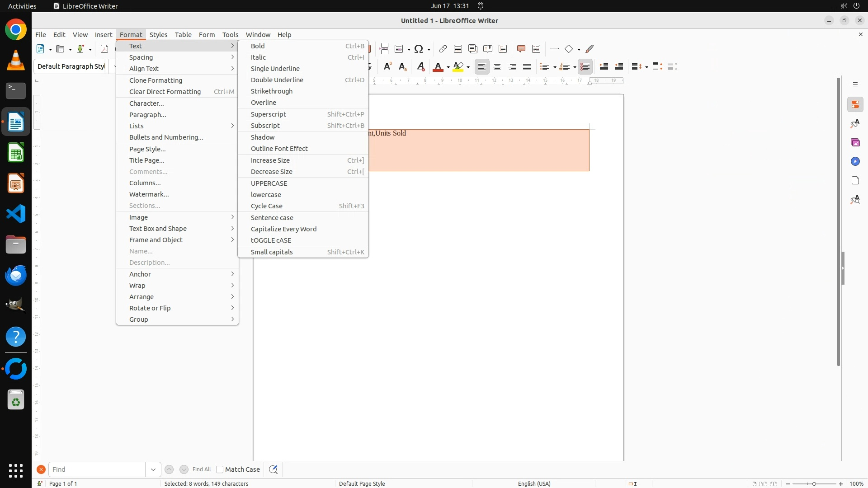Center align text using toolbar icon
Image resolution: width=868 pixels, height=488 pixels.
click(497, 67)
